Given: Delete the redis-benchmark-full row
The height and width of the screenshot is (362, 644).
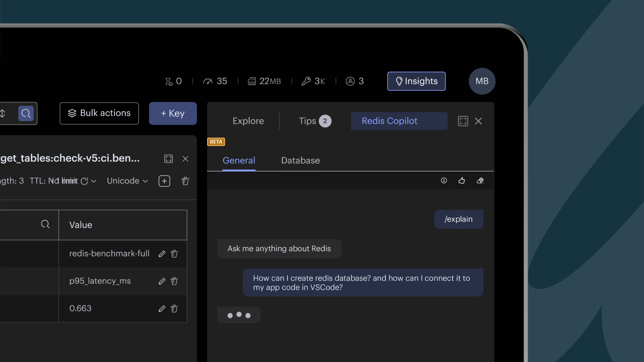Looking at the screenshot, I should (x=174, y=254).
